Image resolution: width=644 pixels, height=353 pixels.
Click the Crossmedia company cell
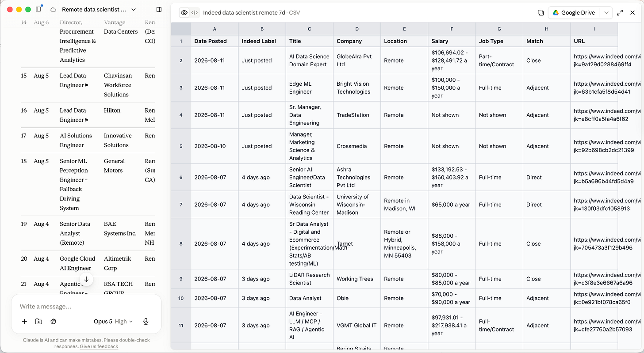coord(357,146)
